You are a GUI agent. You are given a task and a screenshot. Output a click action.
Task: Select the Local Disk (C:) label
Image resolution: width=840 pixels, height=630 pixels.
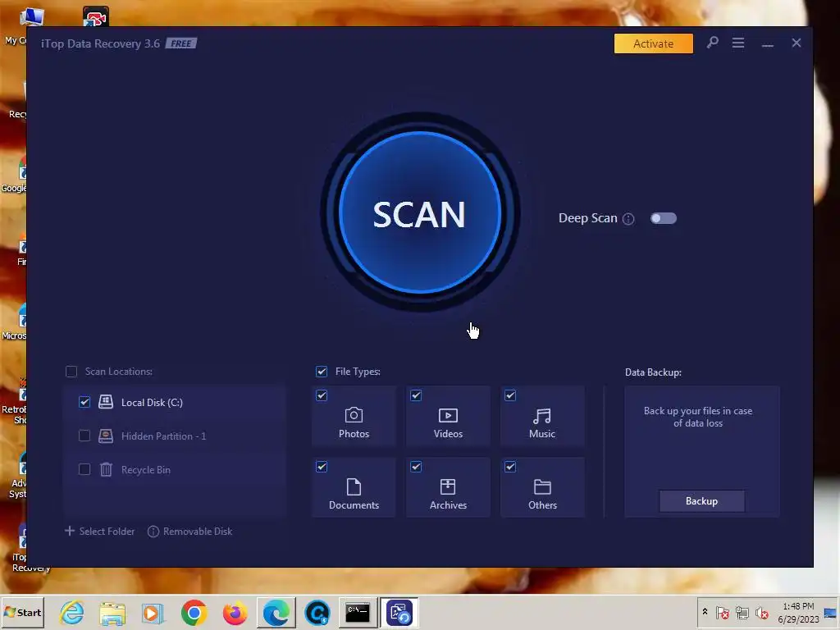(x=152, y=402)
